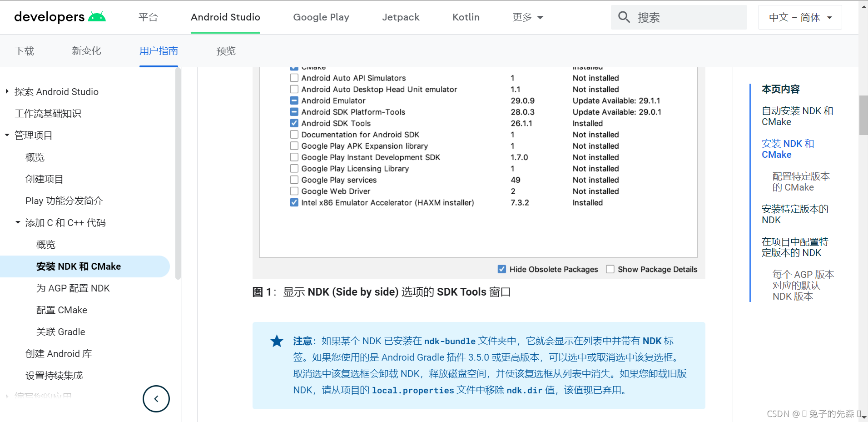The image size is (868, 422).
Task: Check Documentation for Android SDK
Action: [x=294, y=135]
